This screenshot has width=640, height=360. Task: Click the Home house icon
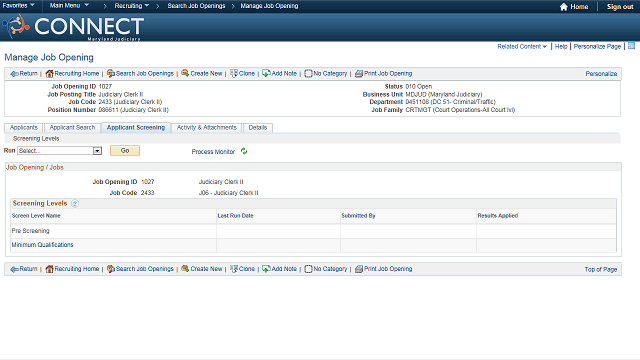click(564, 7)
